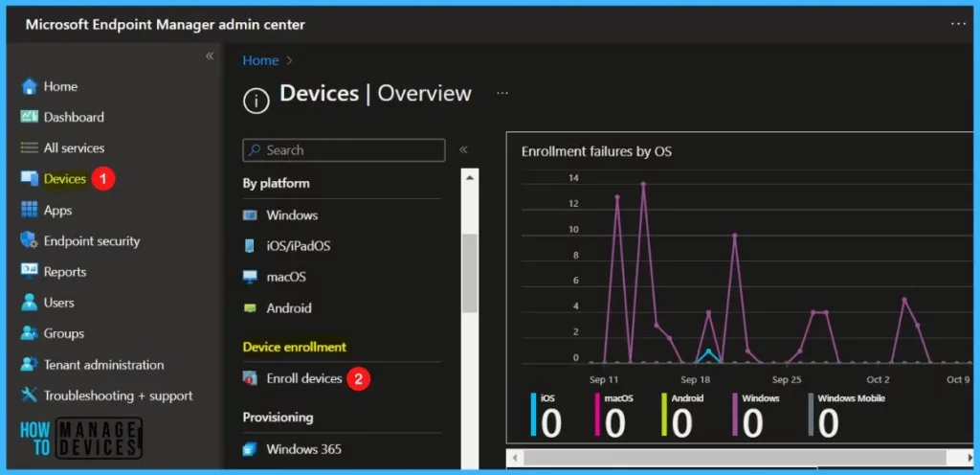980x475 pixels.
Task: Open Groups section
Action: click(x=64, y=334)
